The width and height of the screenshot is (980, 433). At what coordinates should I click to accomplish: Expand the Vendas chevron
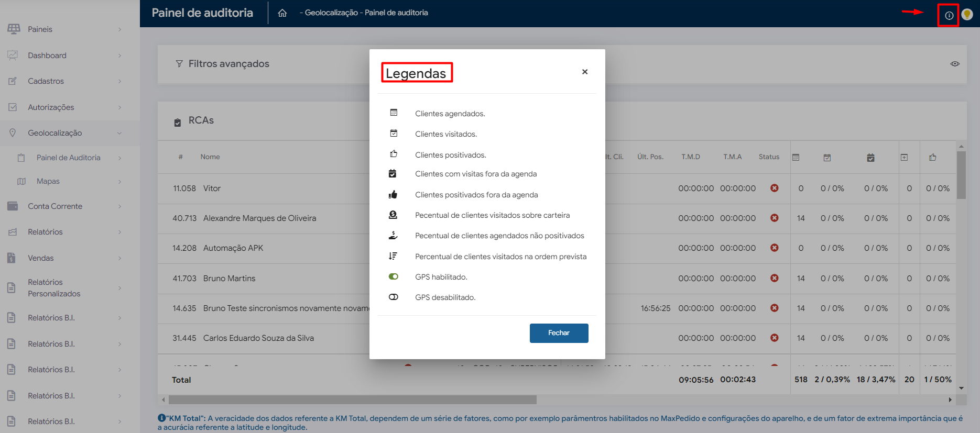tap(119, 258)
